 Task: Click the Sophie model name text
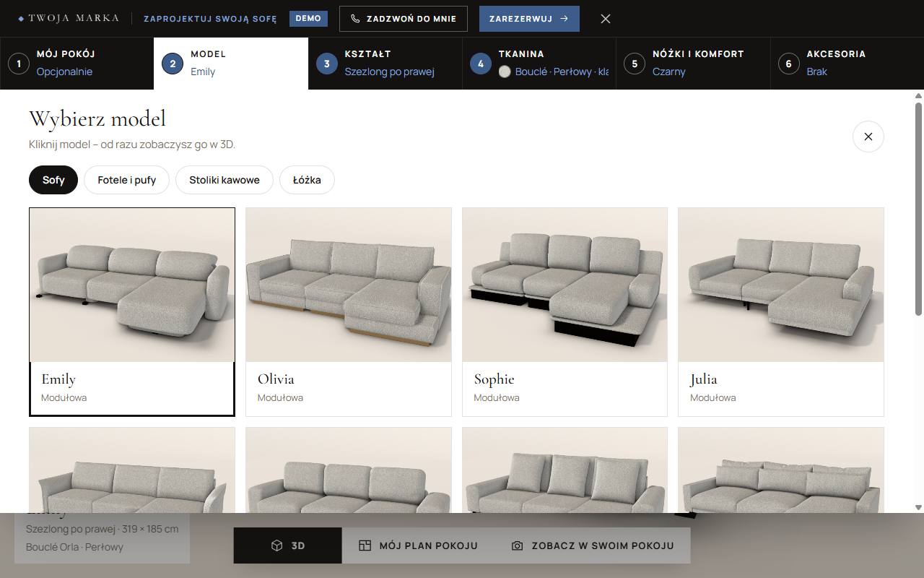[x=494, y=379]
